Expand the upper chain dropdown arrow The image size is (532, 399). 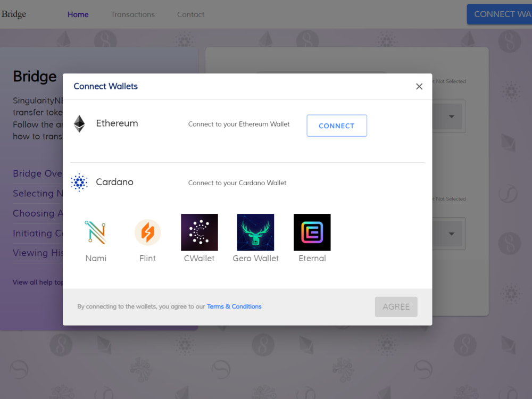click(452, 117)
